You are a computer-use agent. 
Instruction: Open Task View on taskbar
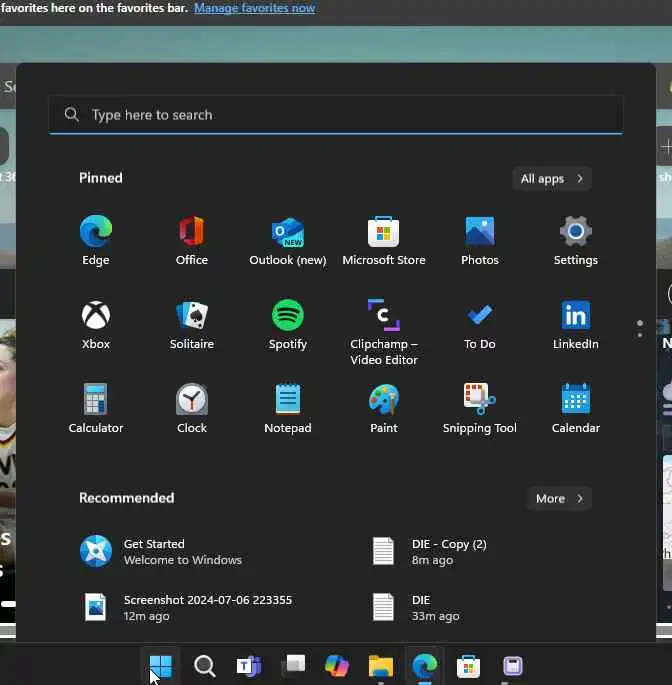[x=294, y=666]
